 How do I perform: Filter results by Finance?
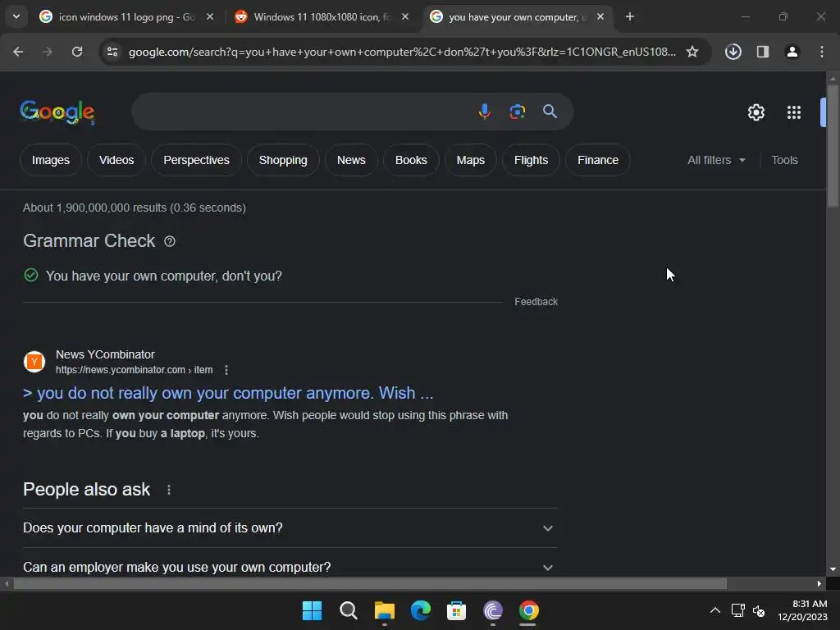tap(598, 160)
